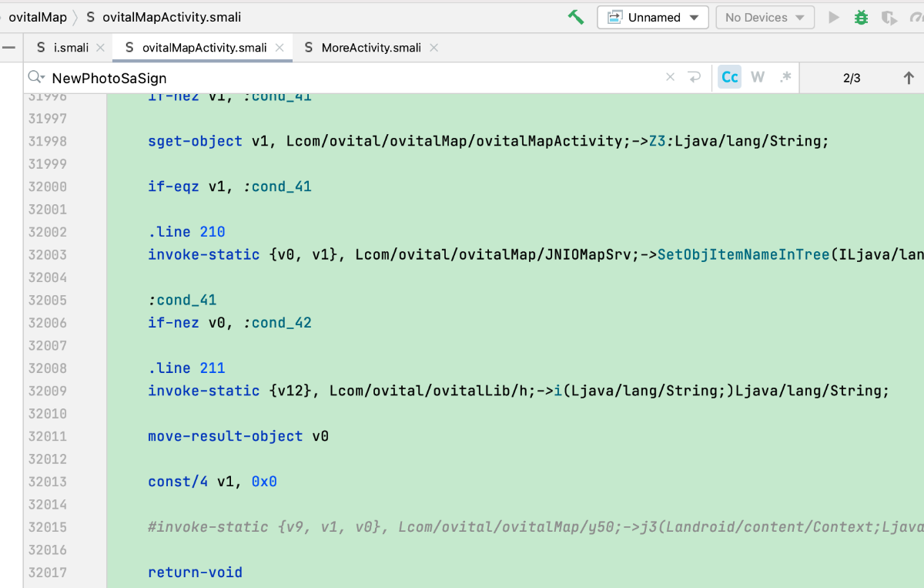
Task: Toggle the W whole words option
Action: pyautogui.click(x=758, y=77)
